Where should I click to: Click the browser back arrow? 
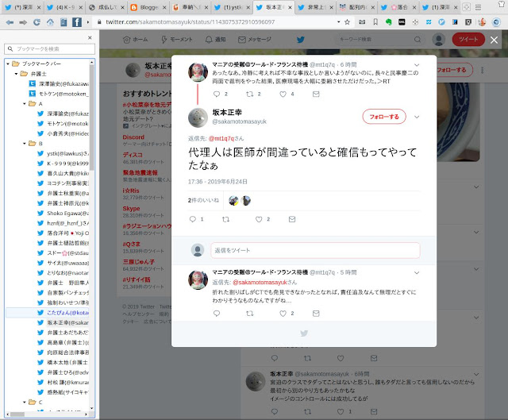pyautogui.click(x=10, y=22)
